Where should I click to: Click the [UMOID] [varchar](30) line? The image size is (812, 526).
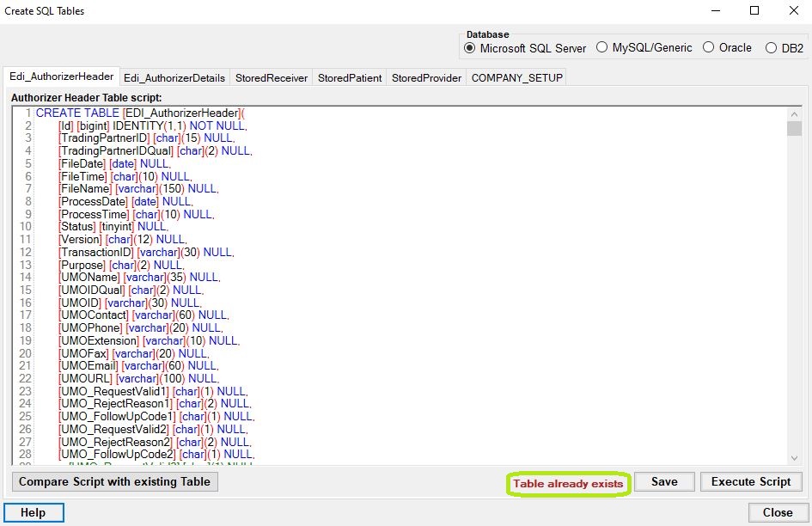point(130,303)
